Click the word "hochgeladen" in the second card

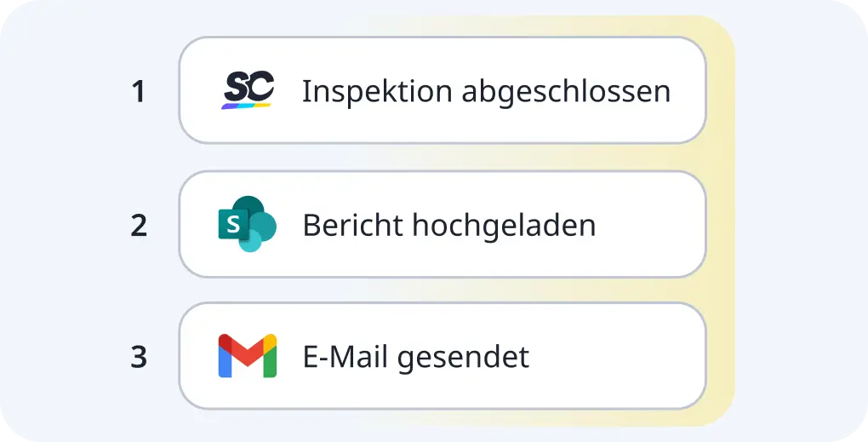point(504,225)
